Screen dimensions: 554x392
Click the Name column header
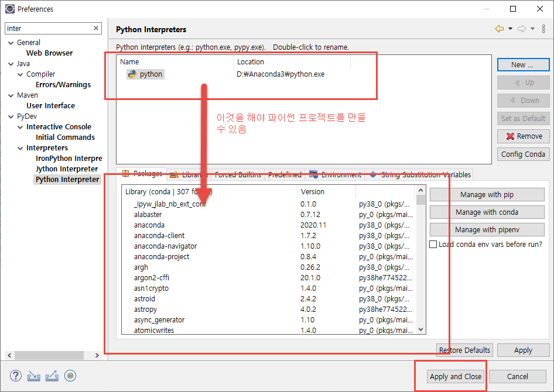point(175,62)
